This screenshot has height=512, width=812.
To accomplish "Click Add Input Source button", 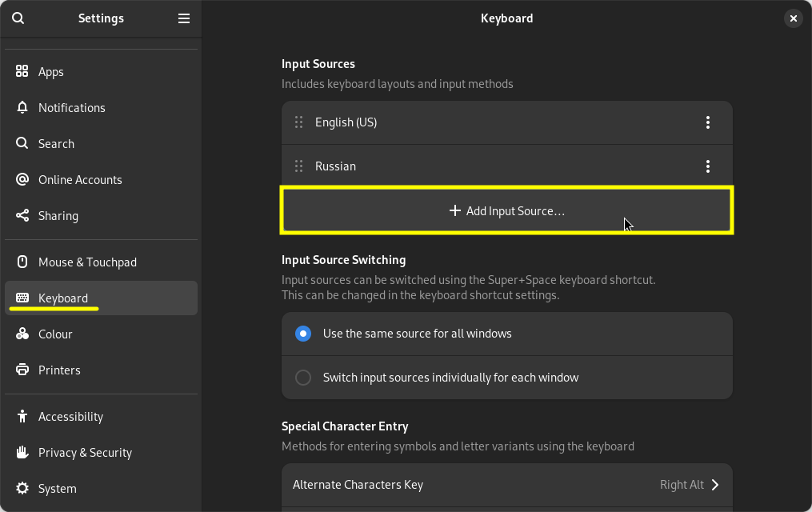I will point(506,211).
